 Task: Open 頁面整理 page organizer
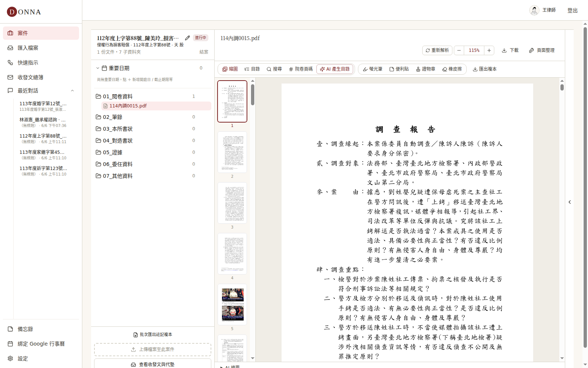(x=542, y=50)
